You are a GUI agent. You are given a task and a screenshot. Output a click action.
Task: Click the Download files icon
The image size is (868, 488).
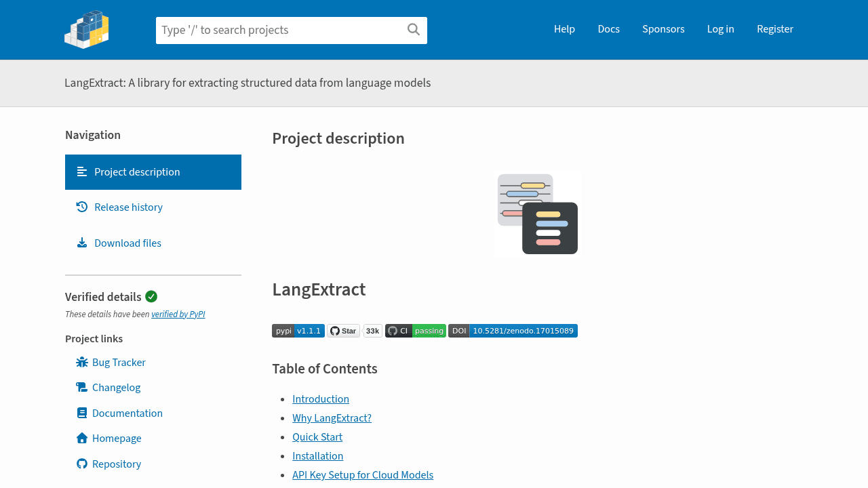[x=81, y=243]
